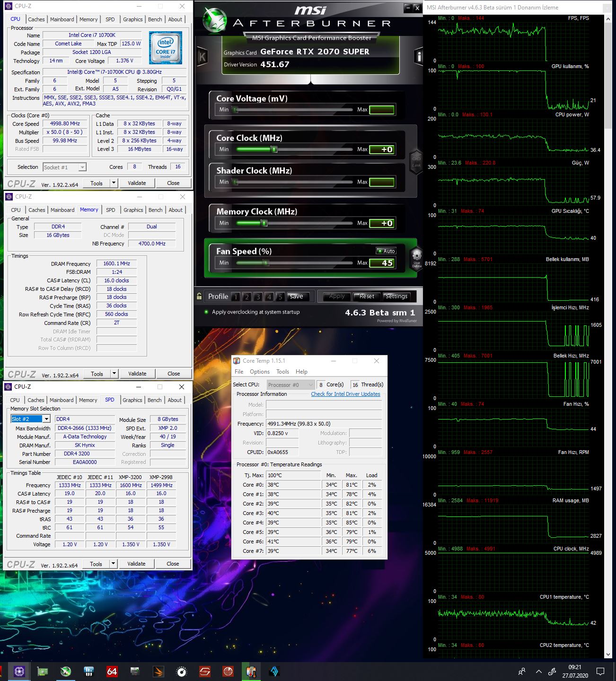Toggle the profile lock padlock icon
This screenshot has height=681, width=616.
click(x=199, y=297)
